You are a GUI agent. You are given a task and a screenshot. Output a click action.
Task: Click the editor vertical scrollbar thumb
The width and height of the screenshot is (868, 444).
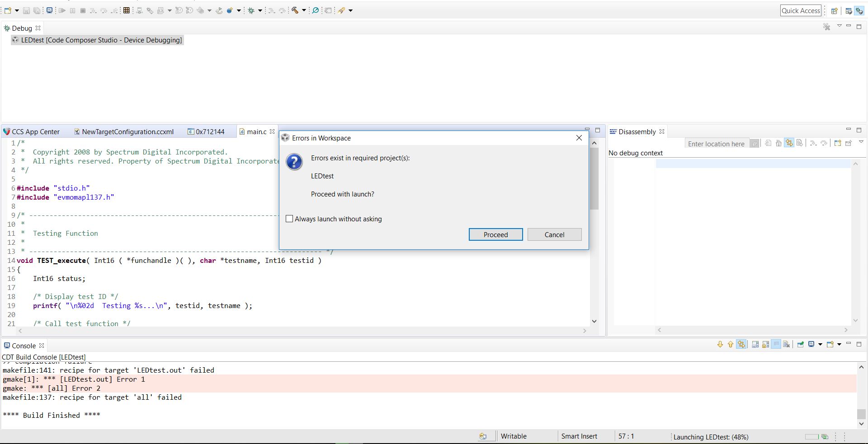coord(594,178)
